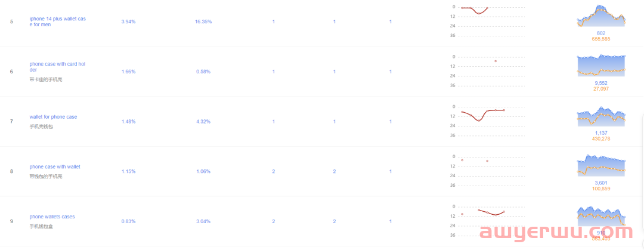Screen dimensions: 644x250
Task: Click the 3.04% value in row 9
Action: point(203,221)
